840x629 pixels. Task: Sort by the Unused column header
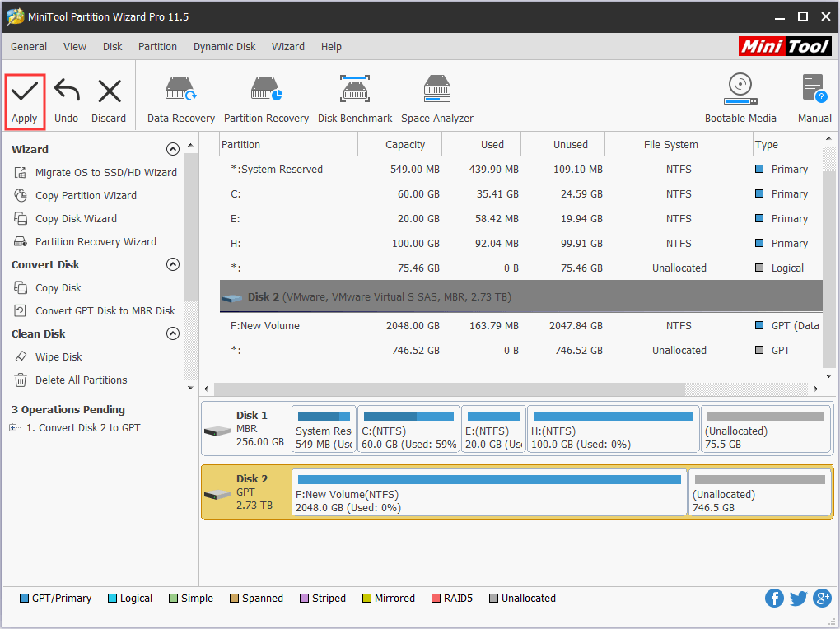562,145
